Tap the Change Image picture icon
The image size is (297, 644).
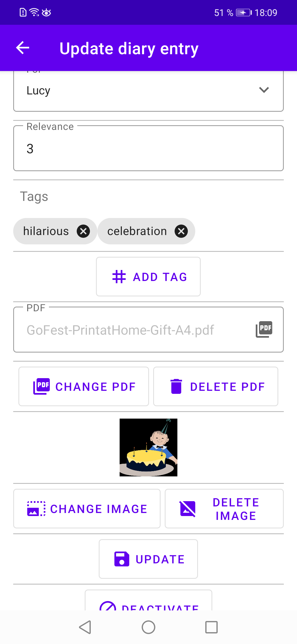click(36, 509)
